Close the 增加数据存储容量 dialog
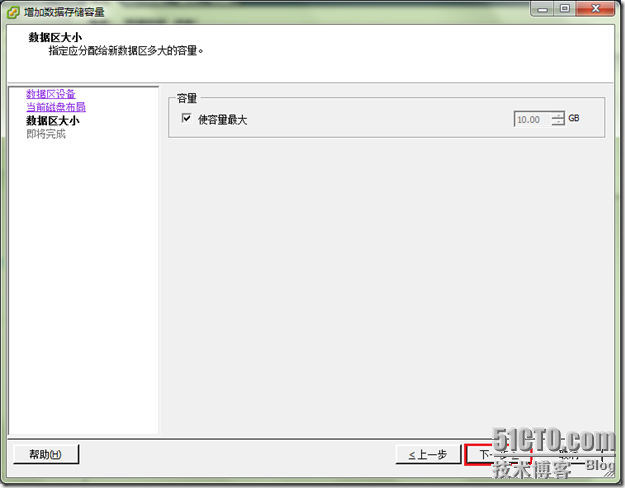This screenshot has width=625, height=488. click(x=596, y=9)
